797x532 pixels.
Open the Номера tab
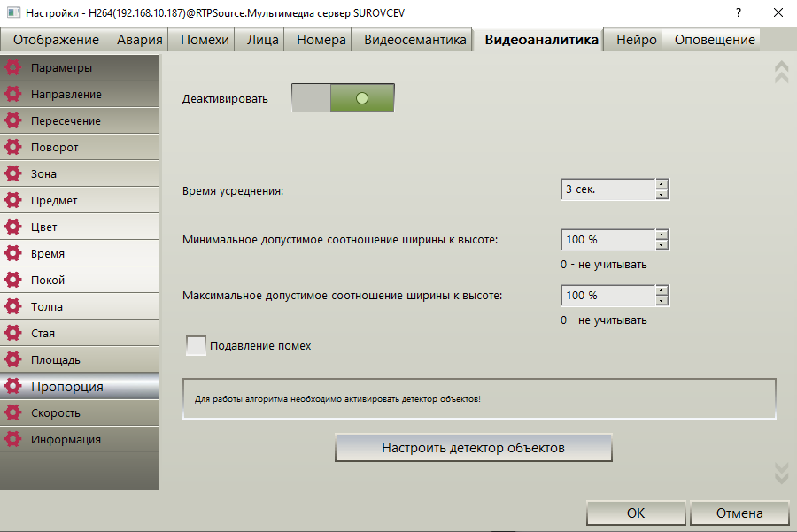pyautogui.click(x=318, y=40)
